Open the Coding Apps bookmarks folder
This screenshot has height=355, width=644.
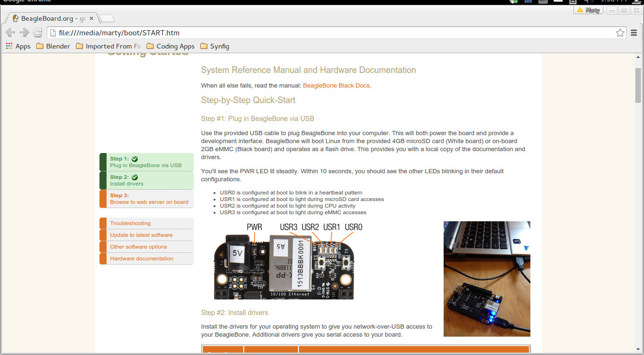(x=171, y=46)
